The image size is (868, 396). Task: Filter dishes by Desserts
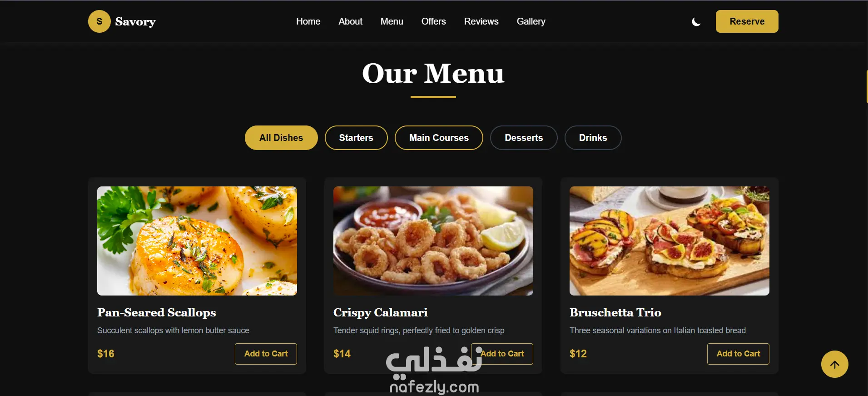pyautogui.click(x=524, y=138)
